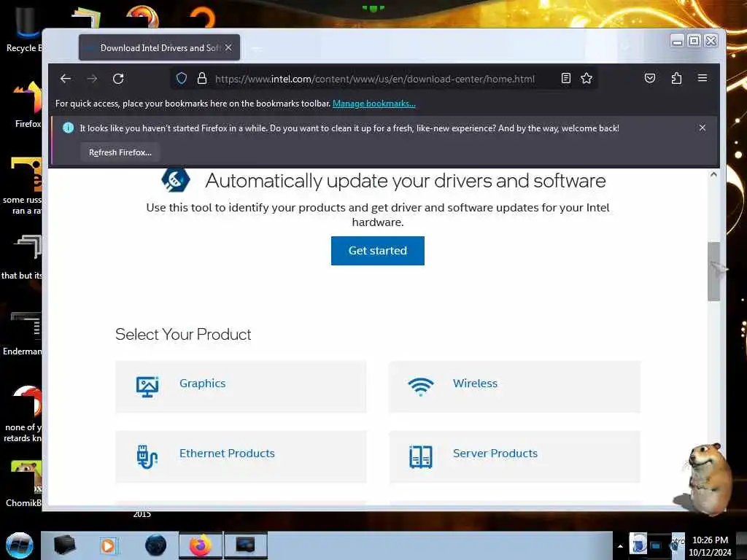Open the Server Products link
747x560 pixels.
[495, 454]
